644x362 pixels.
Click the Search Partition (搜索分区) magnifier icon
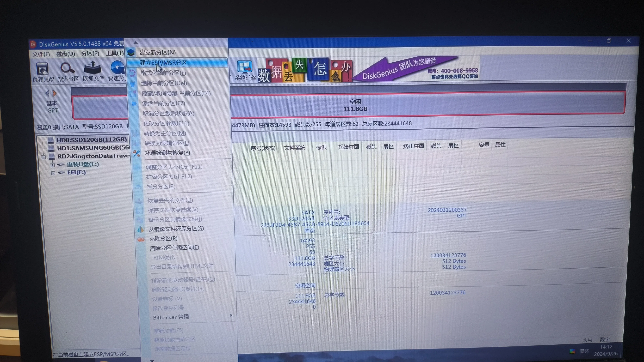(68, 68)
